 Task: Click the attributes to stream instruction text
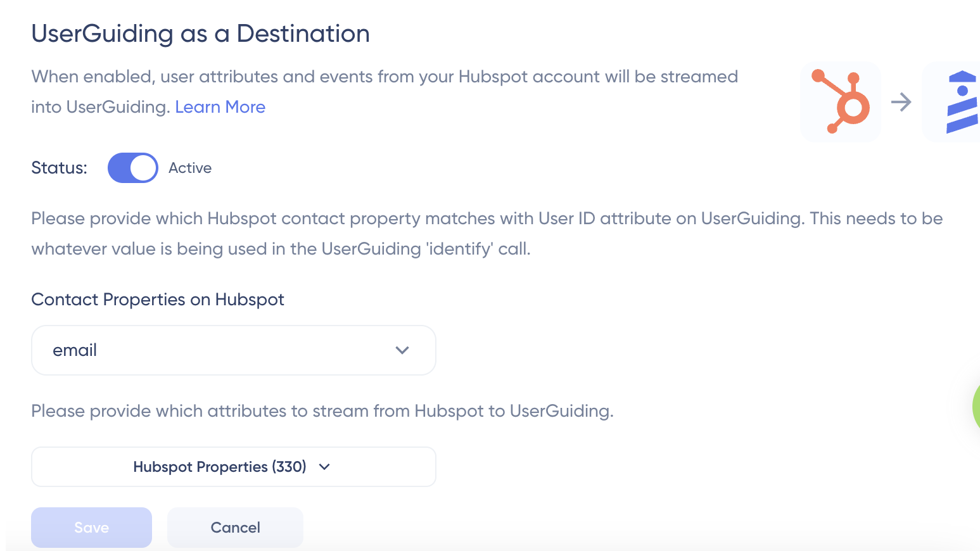click(322, 411)
